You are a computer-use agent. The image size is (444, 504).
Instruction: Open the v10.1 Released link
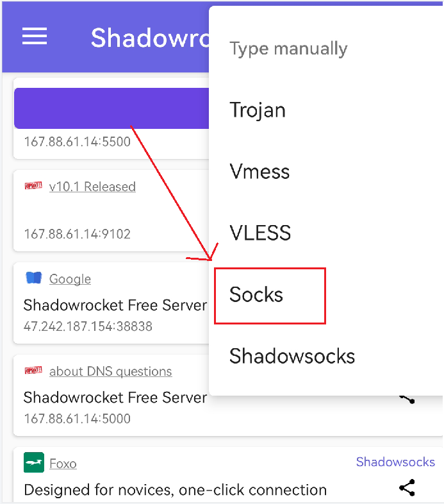pos(92,187)
